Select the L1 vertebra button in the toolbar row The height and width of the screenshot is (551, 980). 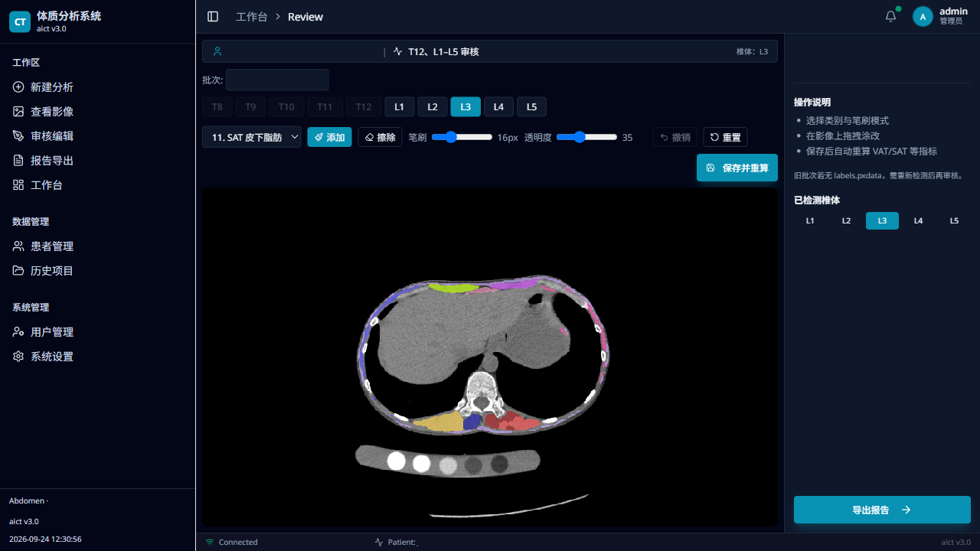(399, 107)
